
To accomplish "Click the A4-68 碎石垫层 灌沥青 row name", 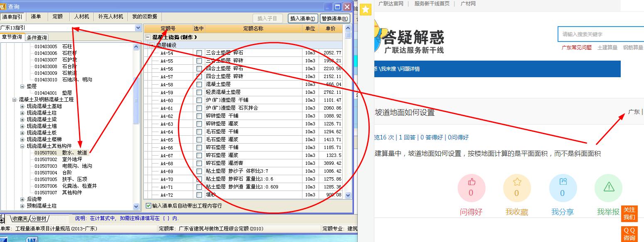I will click(225, 163).
